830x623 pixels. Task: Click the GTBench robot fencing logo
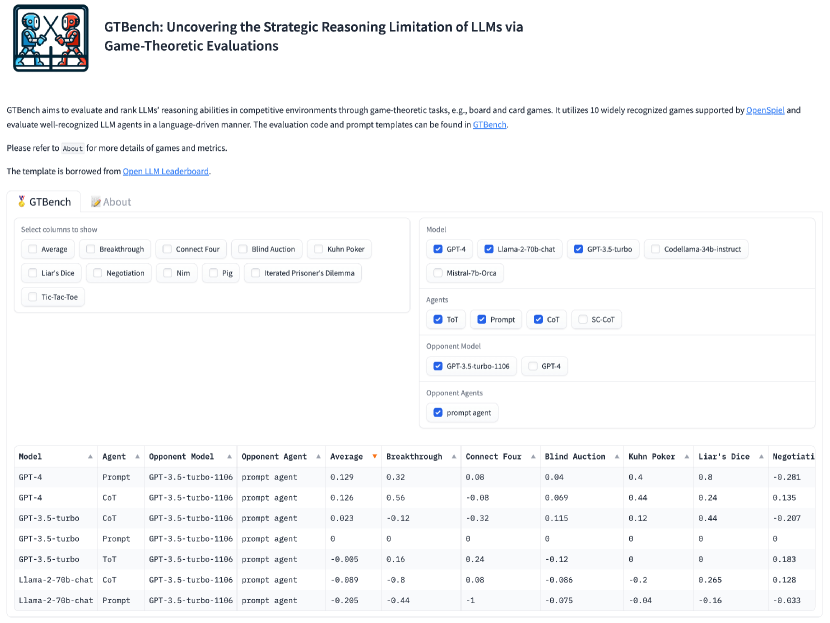pyautogui.click(x=50, y=37)
